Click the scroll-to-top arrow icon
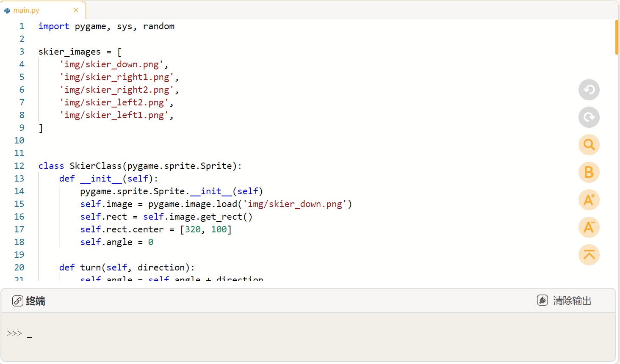620x364 pixels. click(x=589, y=255)
